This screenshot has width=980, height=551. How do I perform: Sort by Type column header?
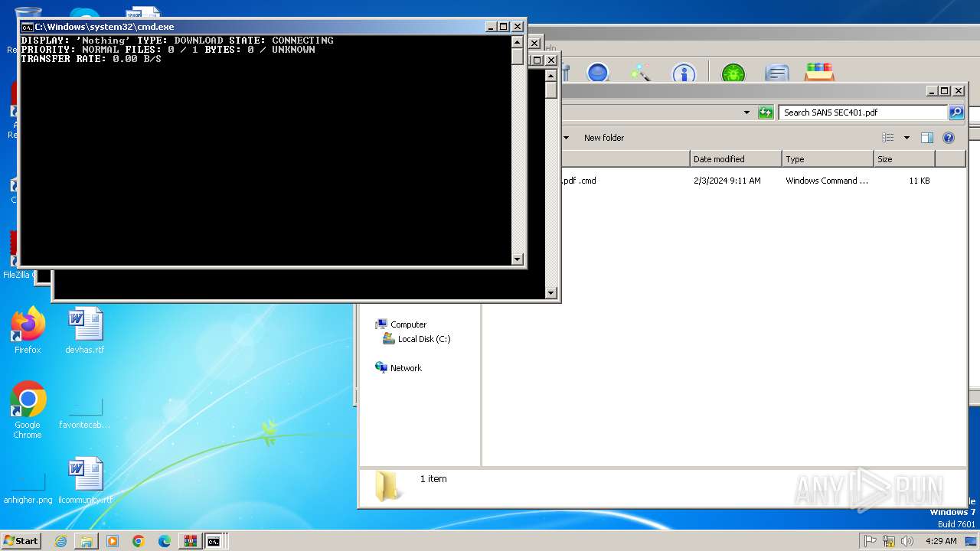(828, 159)
